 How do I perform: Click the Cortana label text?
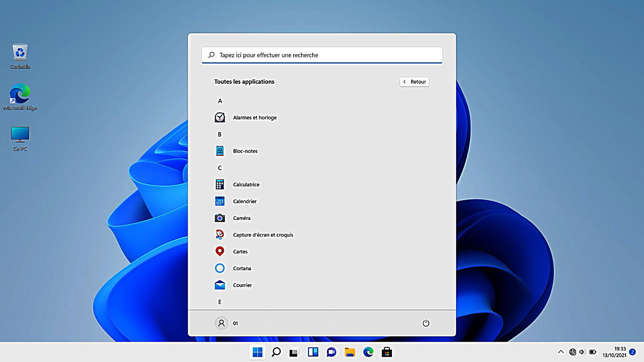[242, 268]
